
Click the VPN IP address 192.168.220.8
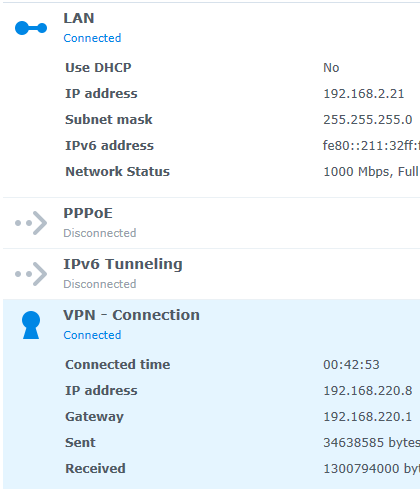tap(368, 391)
